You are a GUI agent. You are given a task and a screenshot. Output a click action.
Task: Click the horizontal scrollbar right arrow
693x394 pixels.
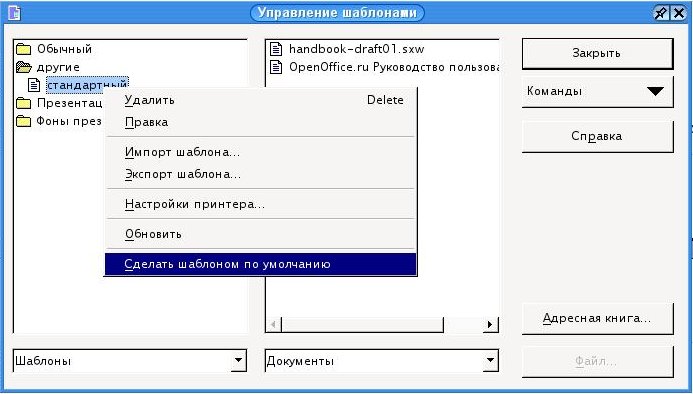(490, 325)
